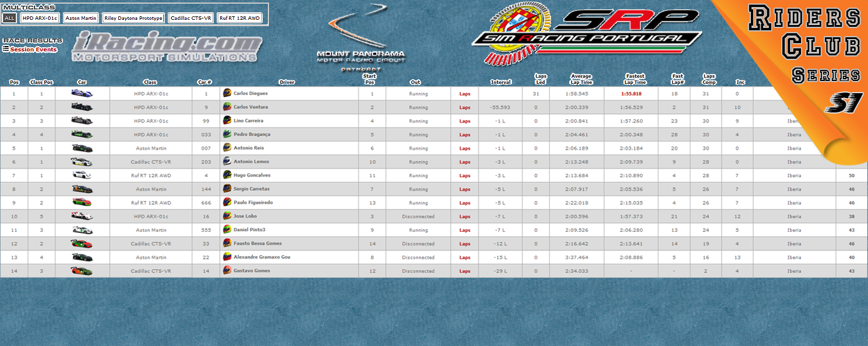The width and height of the screenshot is (868, 346).
Task: Open Laps link for Pedro Bragança
Action: point(464,135)
